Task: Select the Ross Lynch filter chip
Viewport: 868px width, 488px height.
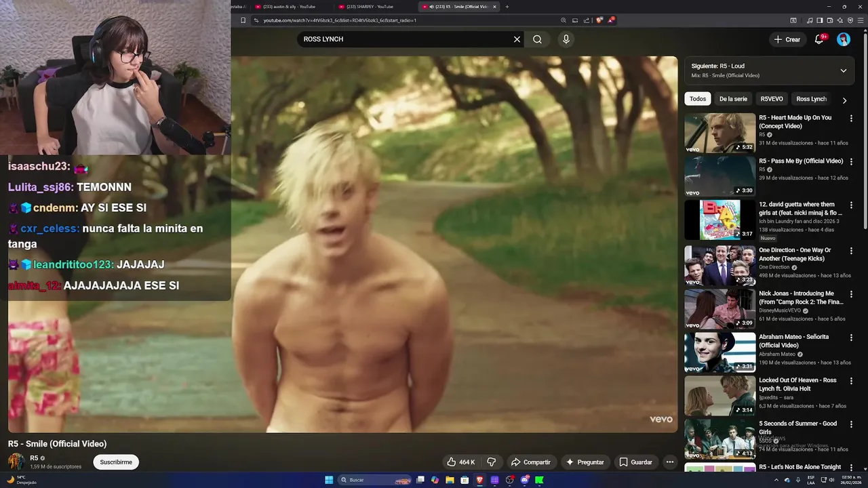Action: pos(811,99)
